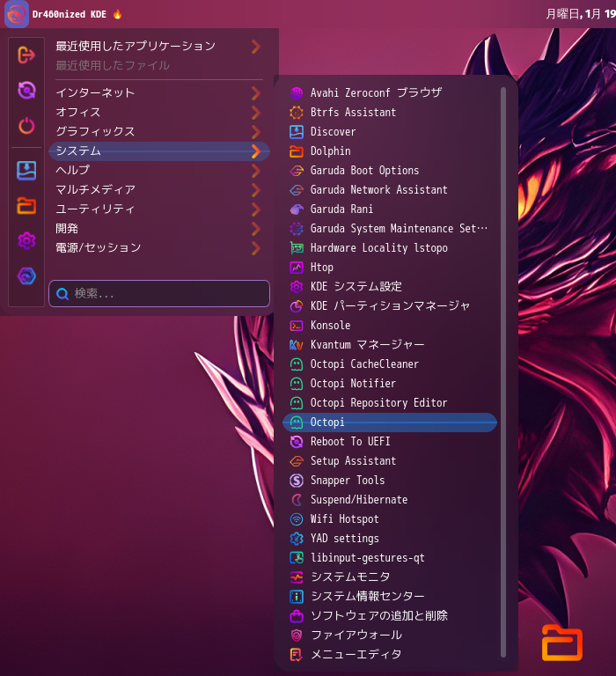The height and width of the screenshot is (676, 616).
Task: Click the Konsole terminal icon
Action: pyautogui.click(x=297, y=326)
